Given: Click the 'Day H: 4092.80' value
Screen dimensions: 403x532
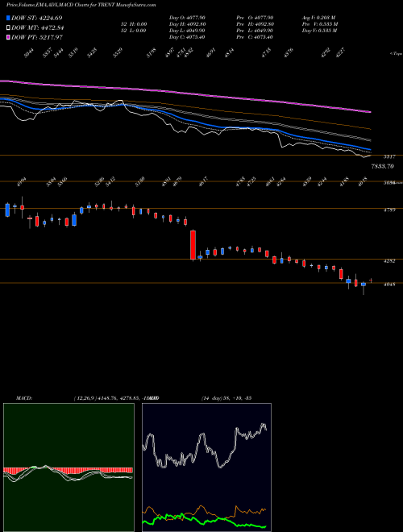Looking at the screenshot, I should [187, 24].
